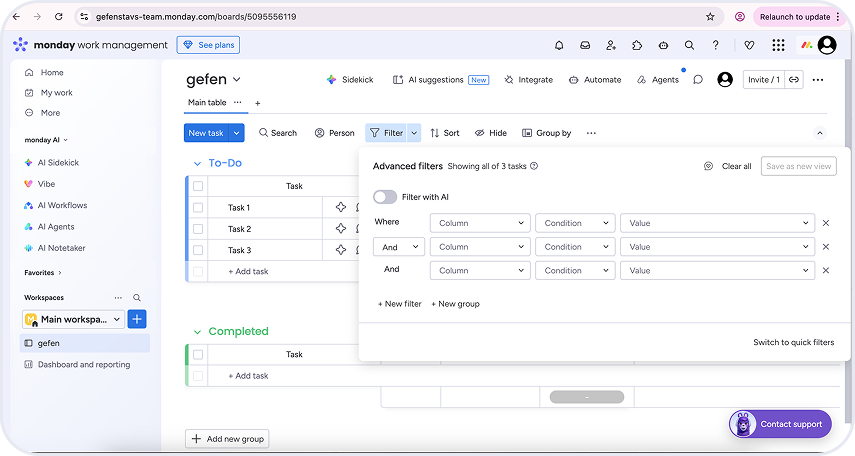Viewport: 855px width, 456px height.
Task: Reload the page in the browser
Action: pos(58,17)
